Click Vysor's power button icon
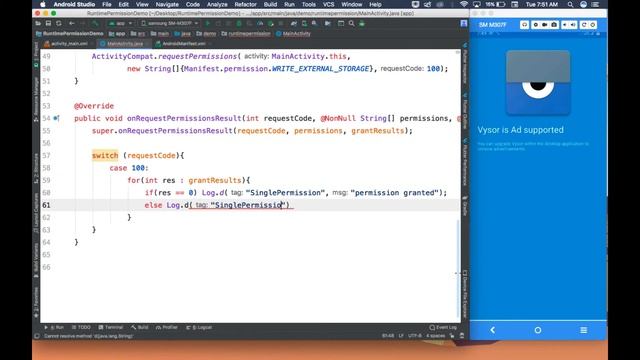 point(593,25)
